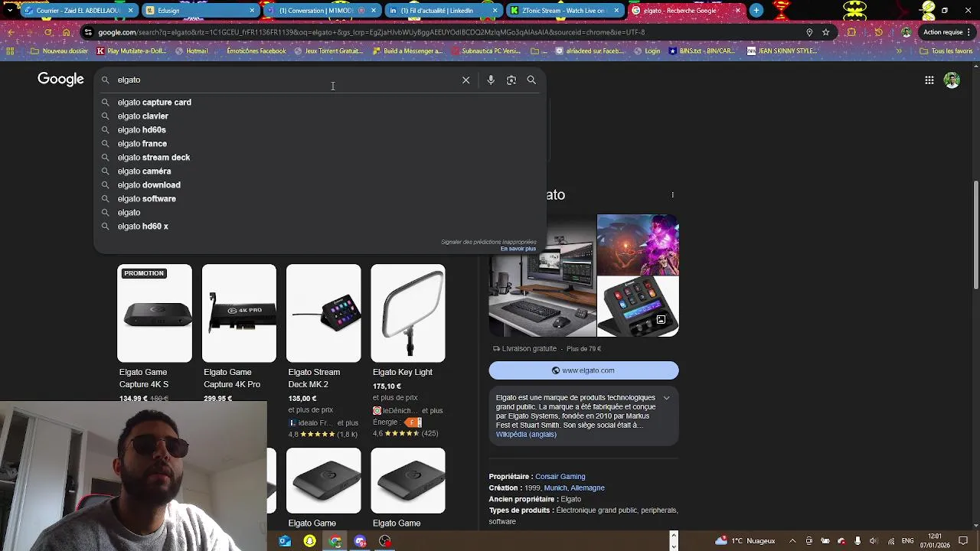
Task: Open www.elgato.com website button
Action: (583, 370)
